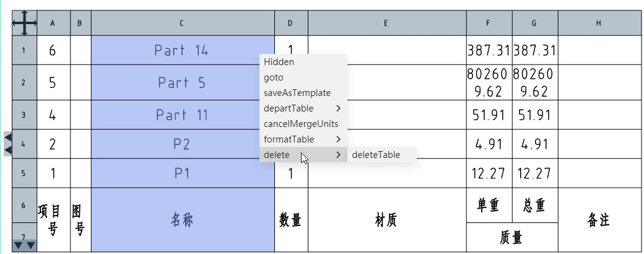Viewport: 644px width, 254px height.
Task: Expand the formatTable submenu arrow
Action: click(338, 139)
